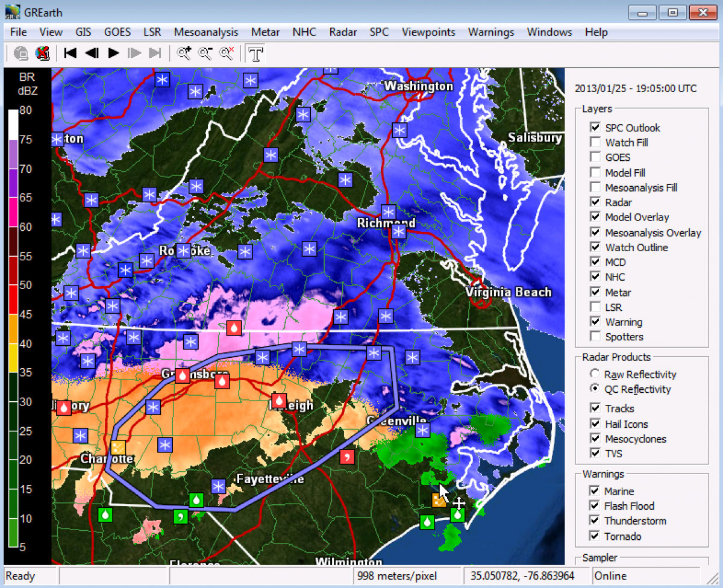The height and width of the screenshot is (588, 723).
Task: Enable the Watch Fill layer
Action: coord(595,143)
